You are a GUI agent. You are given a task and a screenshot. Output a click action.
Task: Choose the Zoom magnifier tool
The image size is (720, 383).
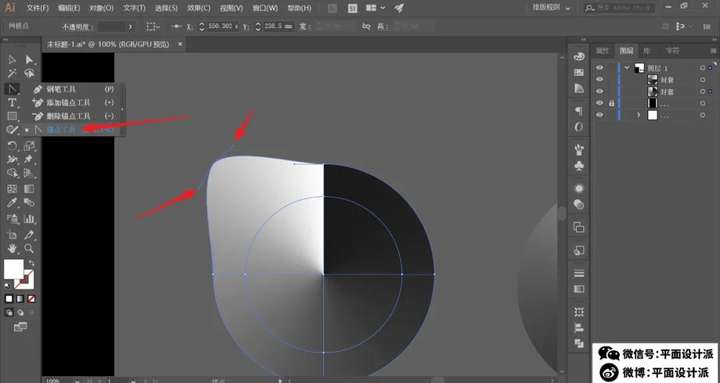(x=29, y=248)
